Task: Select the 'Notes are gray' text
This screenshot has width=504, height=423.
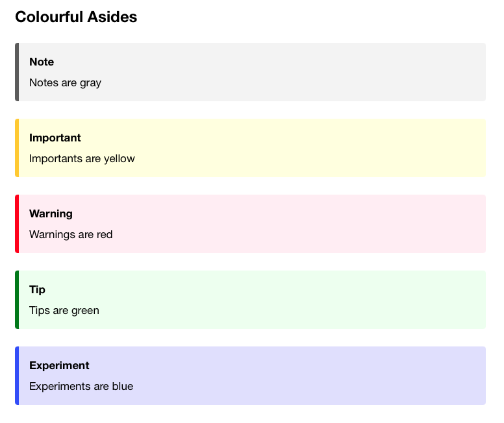Action: 65,83
